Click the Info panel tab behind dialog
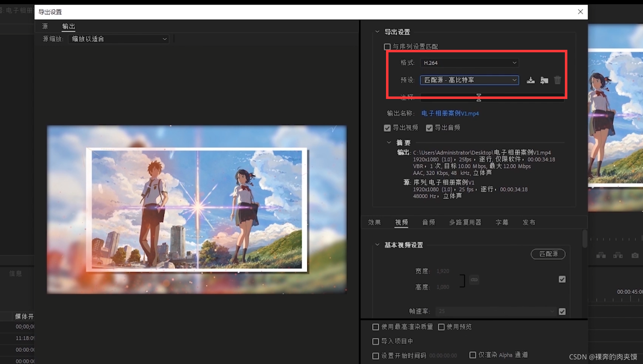Screen dimensions: 643x364 coord(16,273)
